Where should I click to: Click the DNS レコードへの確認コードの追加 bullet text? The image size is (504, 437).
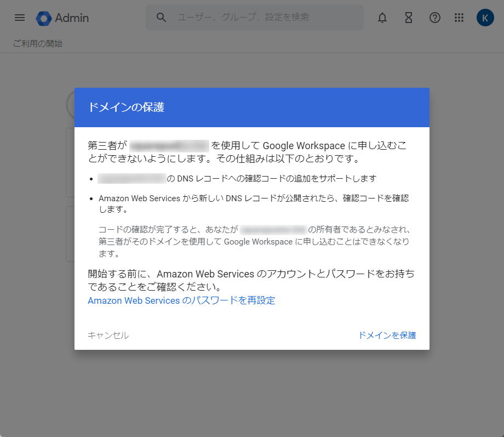click(237, 179)
